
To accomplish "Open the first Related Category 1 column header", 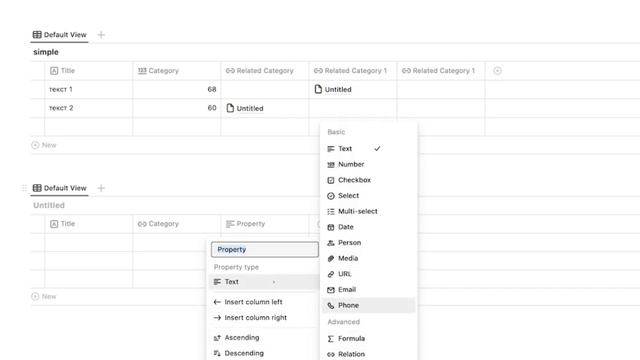I will (x=353, y=71).
